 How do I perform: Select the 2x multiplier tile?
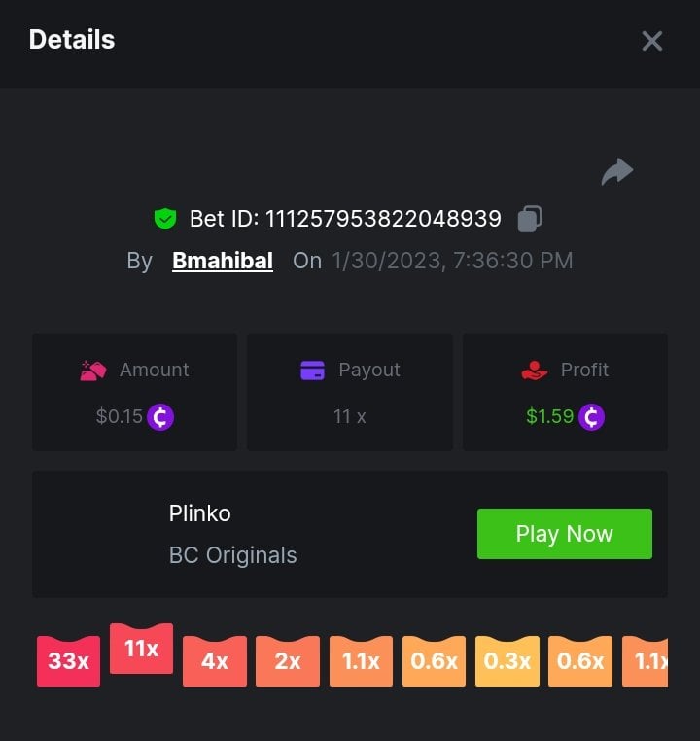click(288, 661)
